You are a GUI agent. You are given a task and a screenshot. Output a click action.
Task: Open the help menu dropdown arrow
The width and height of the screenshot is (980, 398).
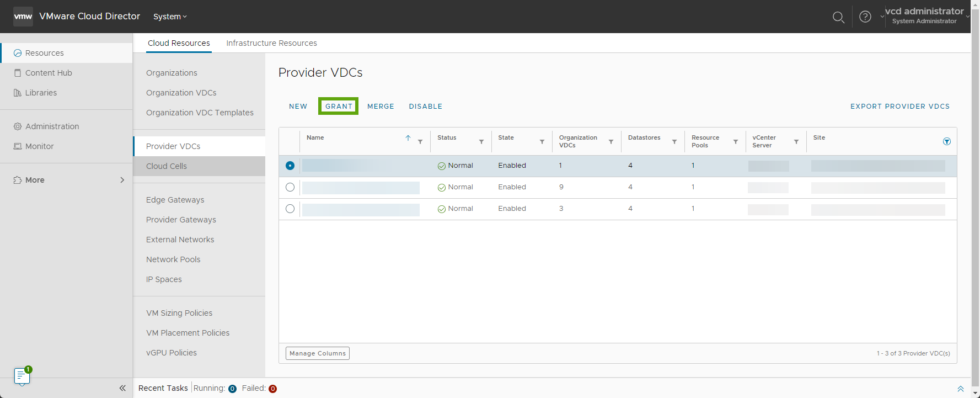[x=882, y=17]
